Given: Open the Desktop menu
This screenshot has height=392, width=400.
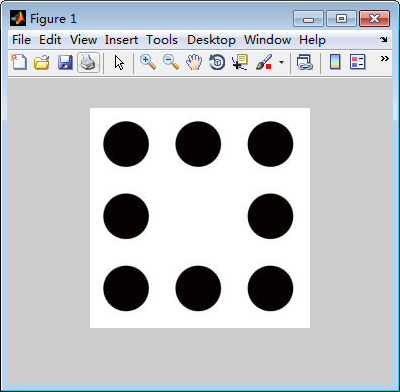Looking at the screenshot, I should (x=211, y=40).
